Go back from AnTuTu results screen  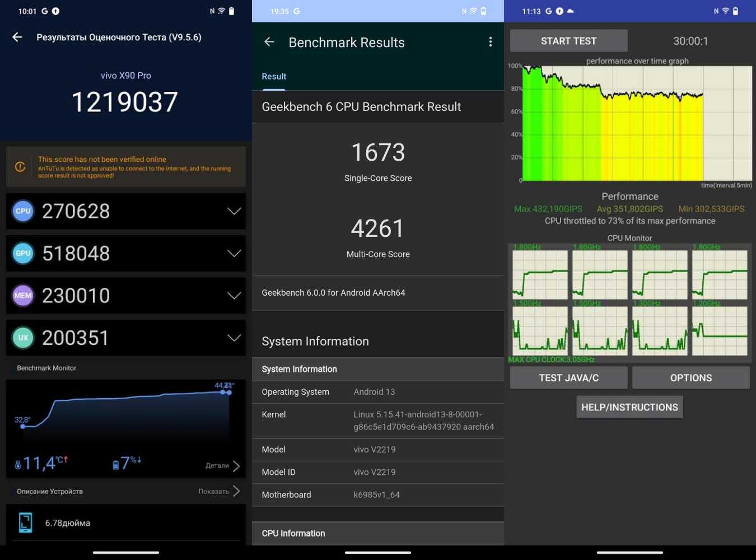(x=17, y=38)
